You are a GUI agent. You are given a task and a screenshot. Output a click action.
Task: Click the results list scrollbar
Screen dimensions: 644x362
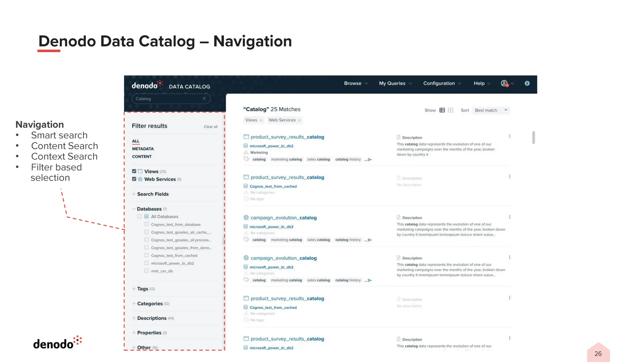[x=533, y=138]
